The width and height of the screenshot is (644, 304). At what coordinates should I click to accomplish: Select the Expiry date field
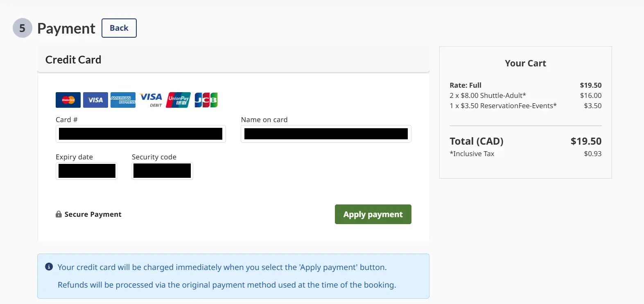pyautogui.click(x=86, y=171)
